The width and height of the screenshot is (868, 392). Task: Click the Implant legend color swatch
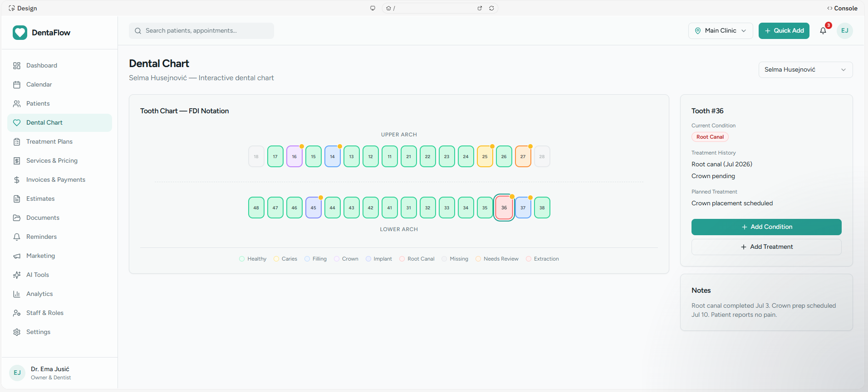(368, 259)
